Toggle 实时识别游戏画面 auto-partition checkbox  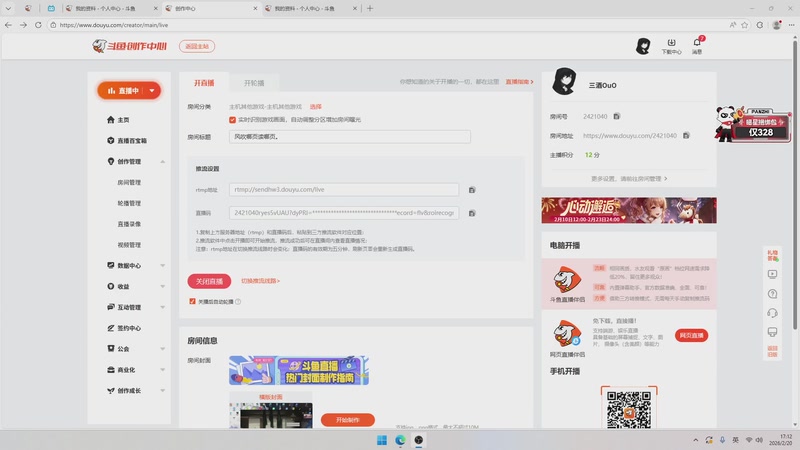[x=232, y=119]
